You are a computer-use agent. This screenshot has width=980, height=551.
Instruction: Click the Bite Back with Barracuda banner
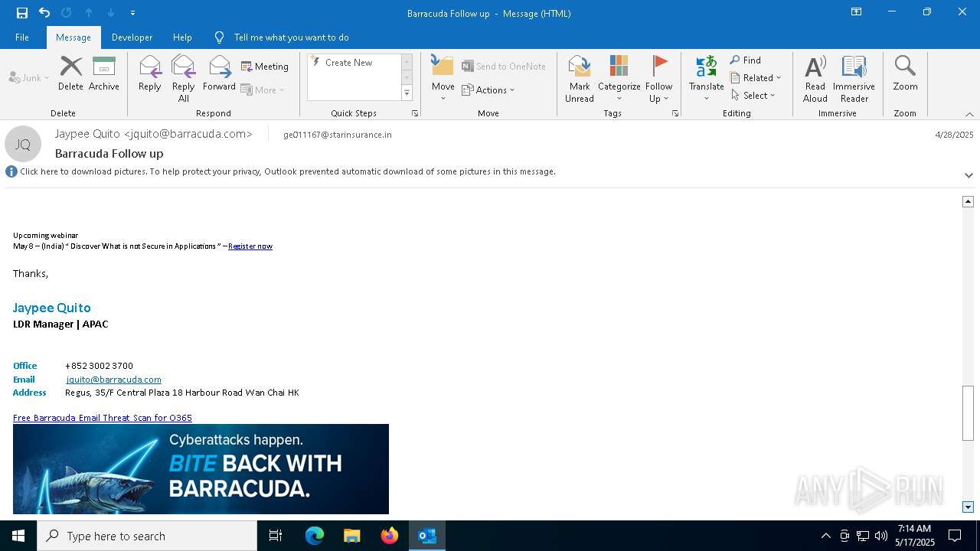[x=201, y=469]
